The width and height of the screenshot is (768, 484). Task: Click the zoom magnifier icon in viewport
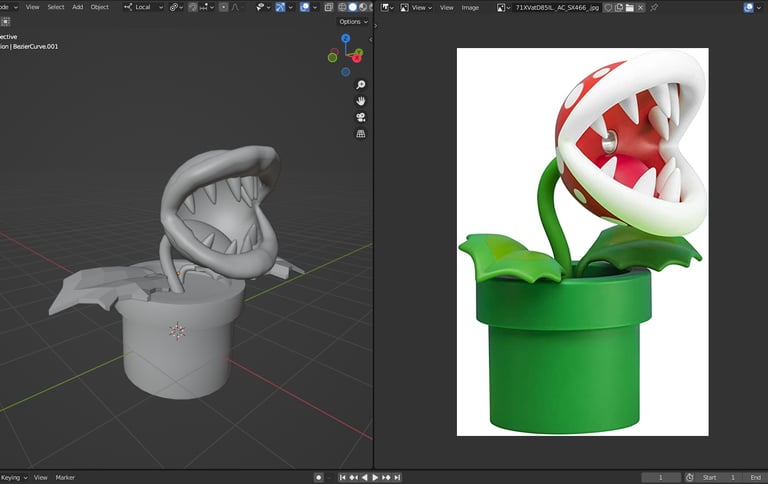pyautogui.click(x=361, y=85)
